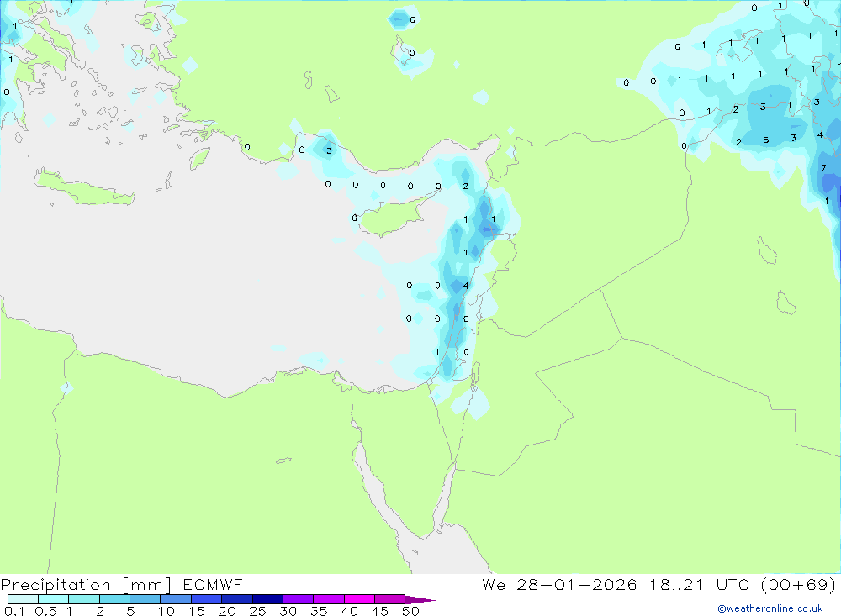841x616 pixels.
Task: Click the legend swatch between 0.5 and 1
Action: pos(53,599)
